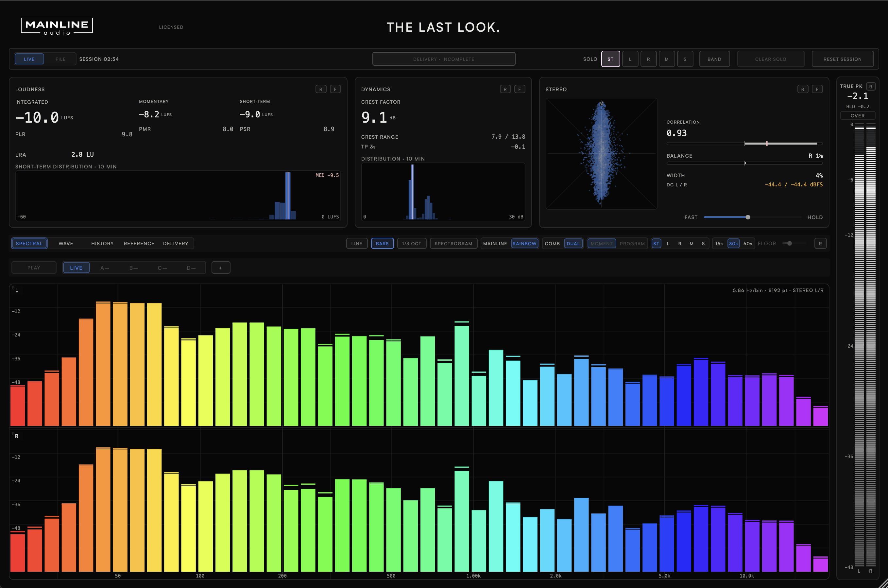The height and width of the screenshot is (588, 888).
Task: Select the COMB channel layout
Action: pyautogui.click(x=552, y=243)
